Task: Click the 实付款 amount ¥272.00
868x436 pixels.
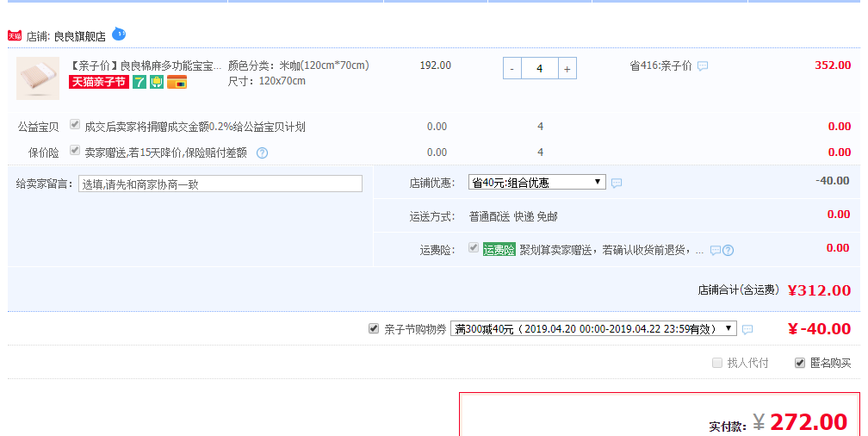Action: click(x=800, y=423)
